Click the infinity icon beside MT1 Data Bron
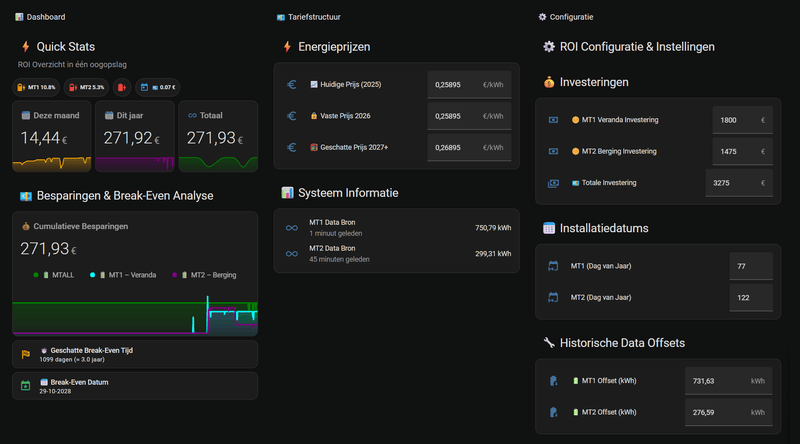The image size is (800, 444). coord(292,228)
